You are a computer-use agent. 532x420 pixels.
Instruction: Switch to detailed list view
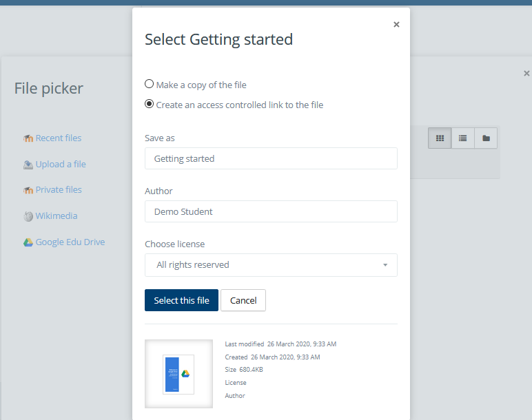tap(462, 138)
